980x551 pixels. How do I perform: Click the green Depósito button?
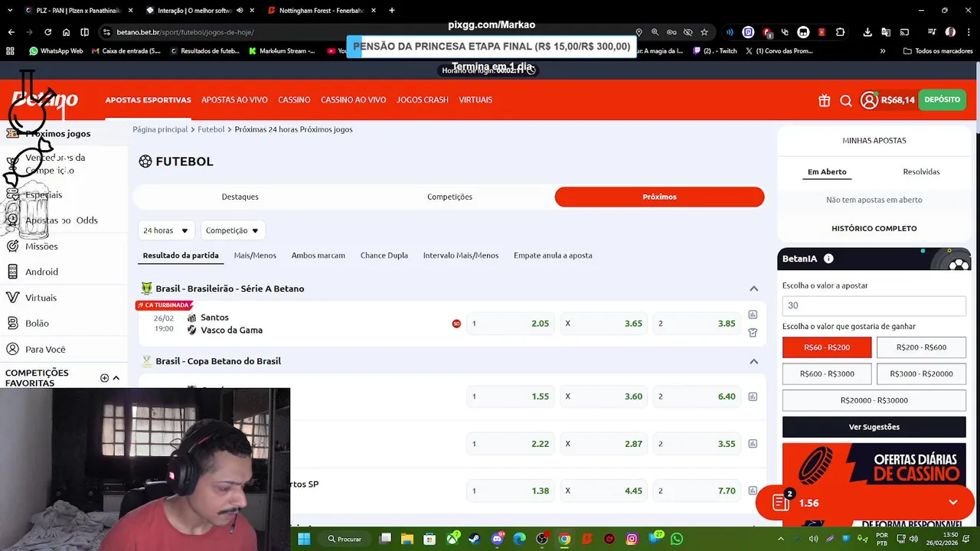942,100
